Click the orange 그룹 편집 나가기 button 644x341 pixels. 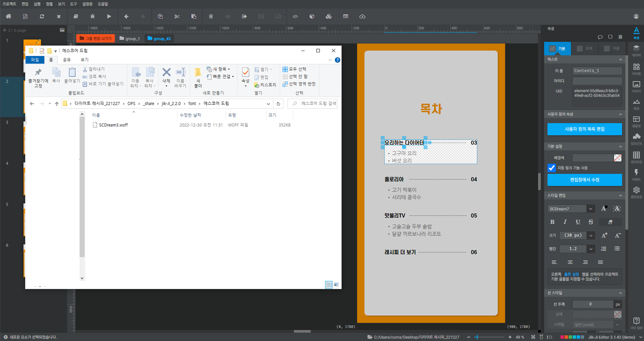click(x=94, y=39)
